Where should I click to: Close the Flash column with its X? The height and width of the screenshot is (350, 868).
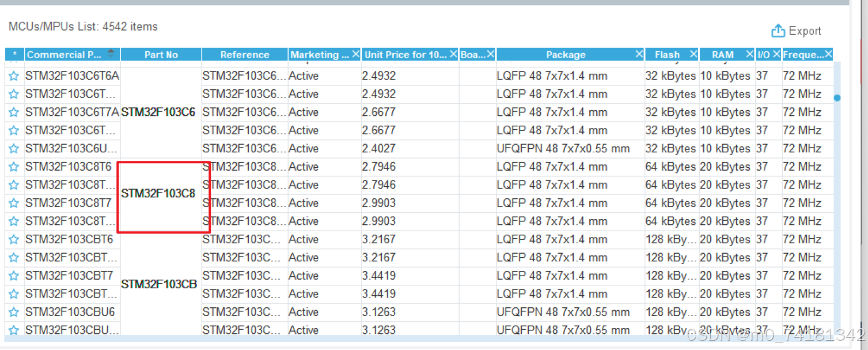pos(693,54)
